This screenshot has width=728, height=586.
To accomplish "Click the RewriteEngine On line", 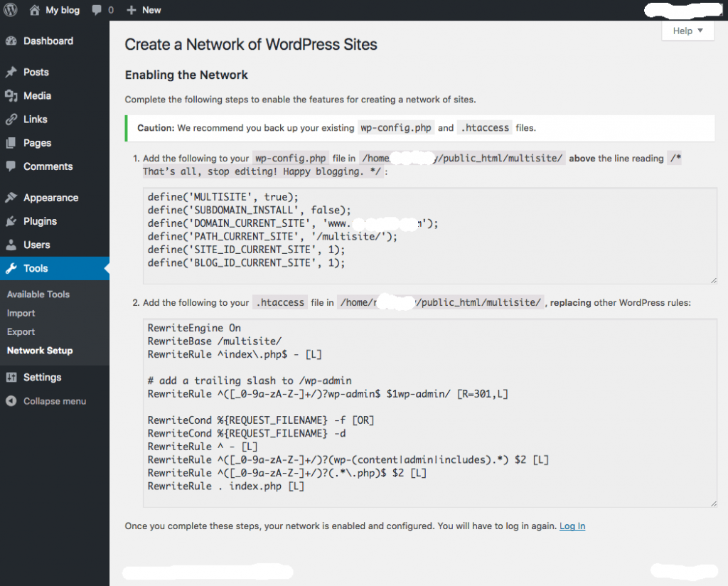I will (x=194, y=328).
